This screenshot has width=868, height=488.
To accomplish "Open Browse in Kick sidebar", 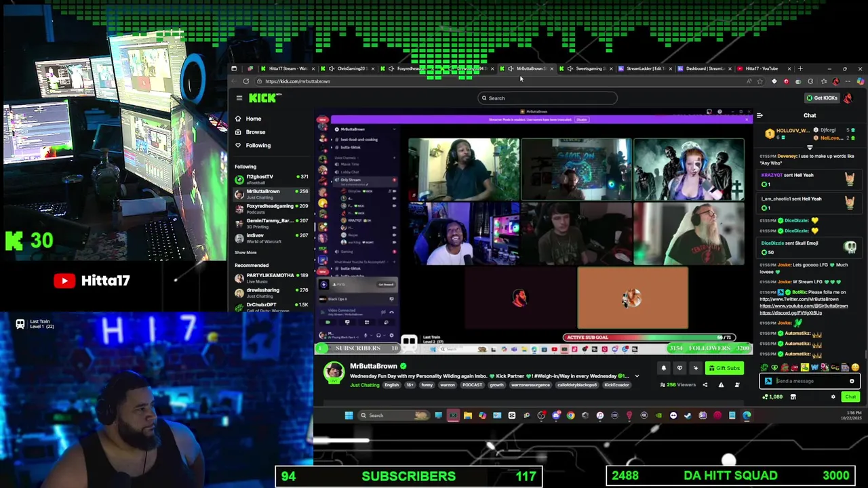I will pos(255,132).
